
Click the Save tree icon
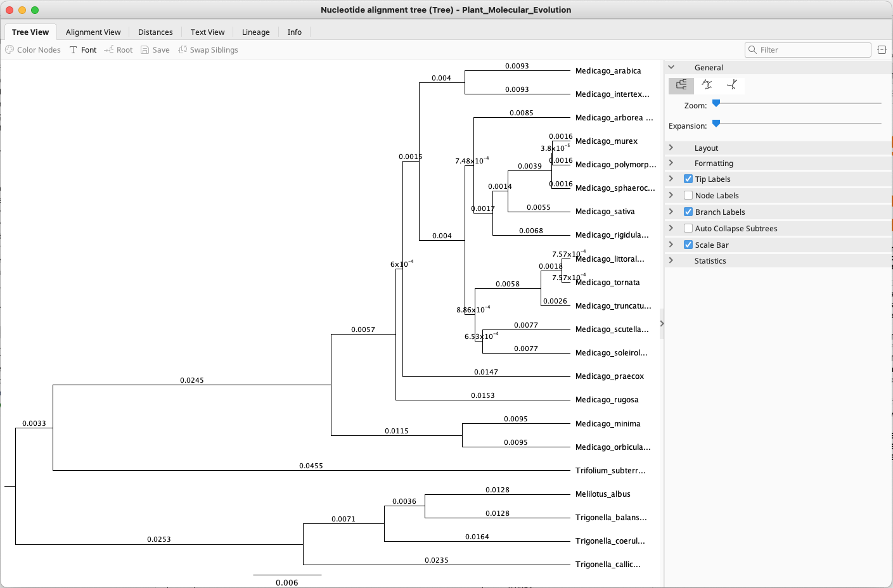click(x=155, y=49)
